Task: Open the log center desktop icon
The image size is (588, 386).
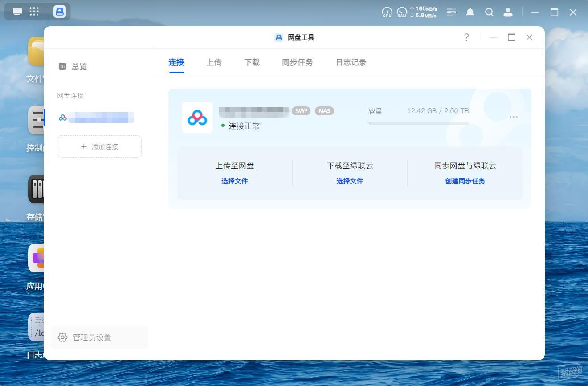Action: 36,327
